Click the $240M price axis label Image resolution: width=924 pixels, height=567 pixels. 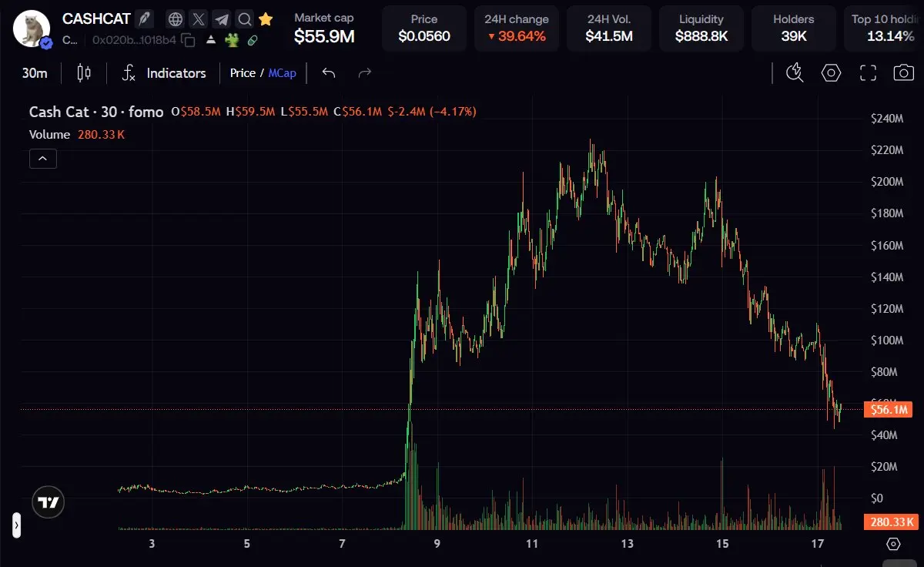886,119
